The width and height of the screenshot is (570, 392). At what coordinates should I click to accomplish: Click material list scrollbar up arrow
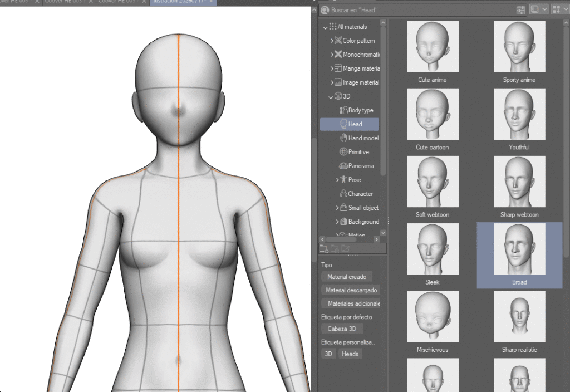(566, 22)
